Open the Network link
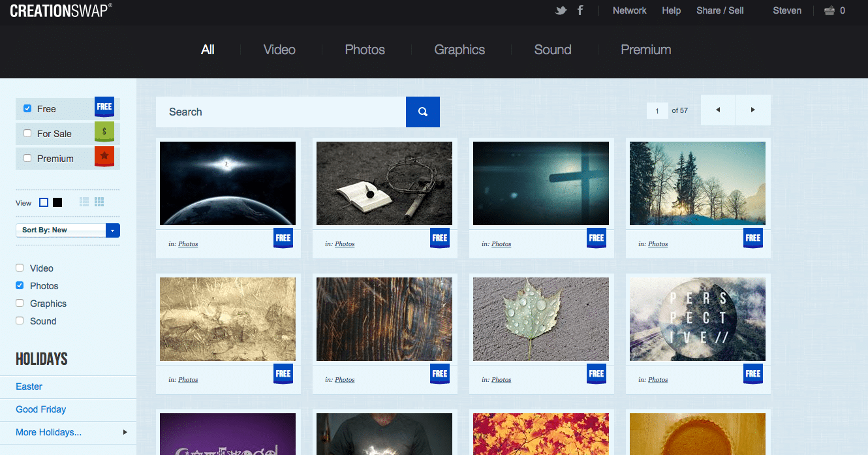Viewport: 868px width, 455px height. (630, 10)
